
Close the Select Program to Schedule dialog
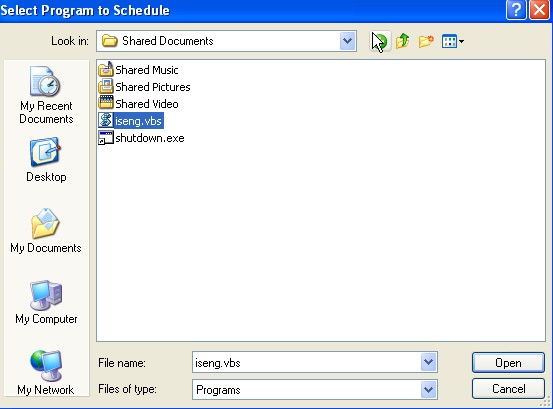tap(540, 10)
